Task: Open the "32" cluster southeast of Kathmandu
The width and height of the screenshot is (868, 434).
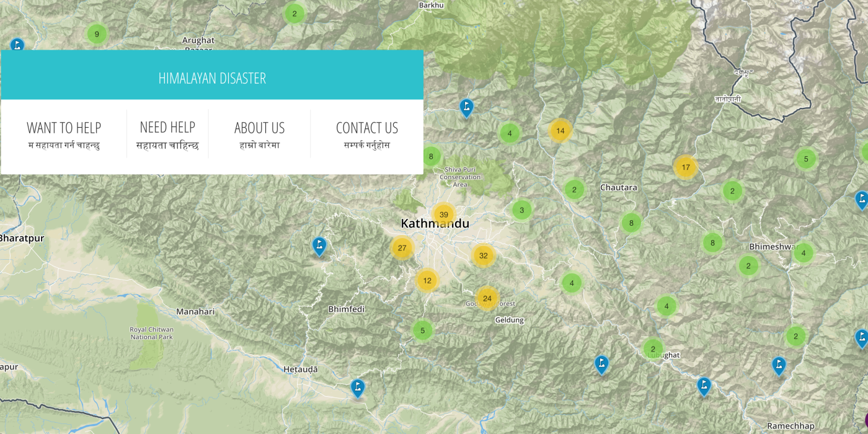Action: click(x=484, y=255)
